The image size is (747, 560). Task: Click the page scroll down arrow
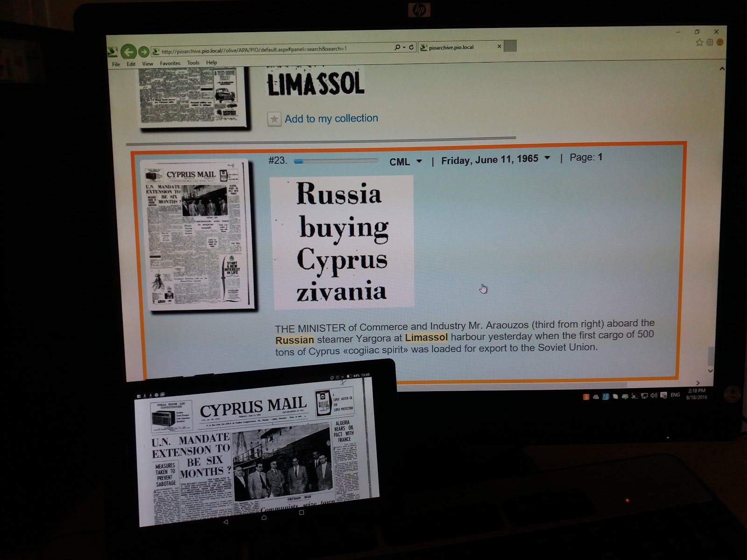(711, 371)
